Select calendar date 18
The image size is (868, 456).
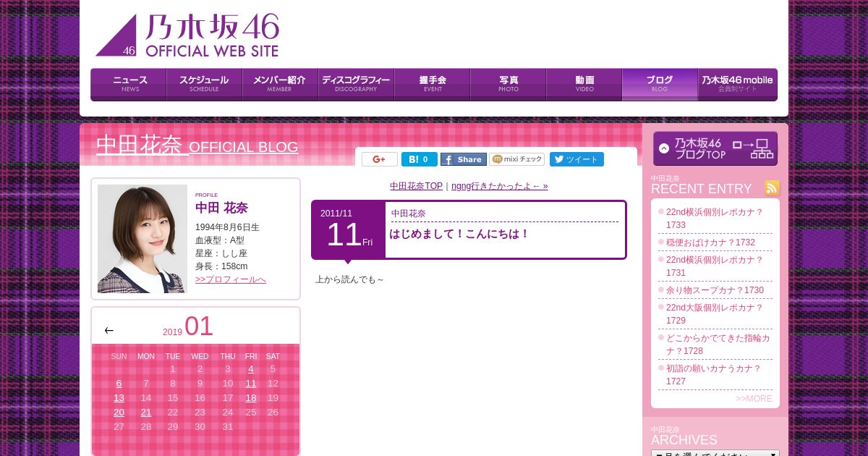(x=251, y=398)
